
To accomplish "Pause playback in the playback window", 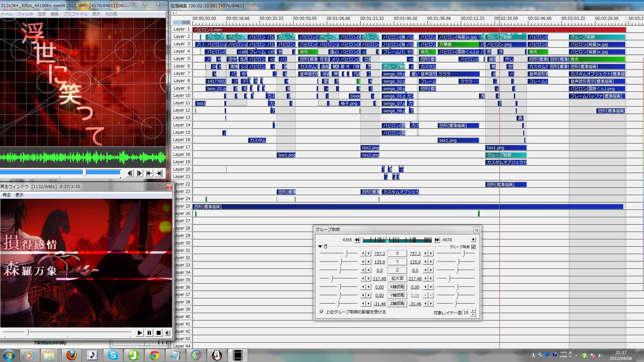I will pos(149,333).
